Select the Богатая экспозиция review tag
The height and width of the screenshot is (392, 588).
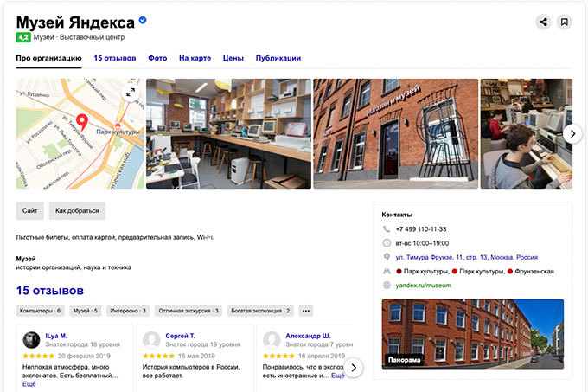coord(259,311)
